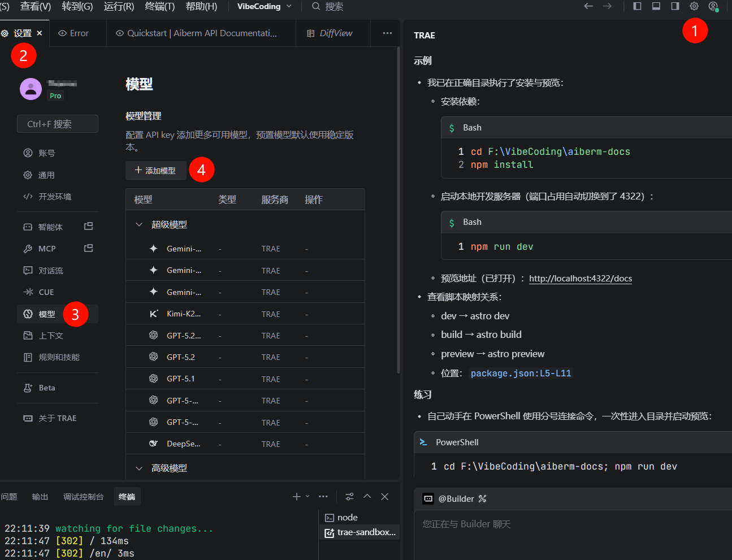Screen dimensions: 732x560
Task: Click the user avatar in settings sidebar
Action: click(x=31, y=89)
